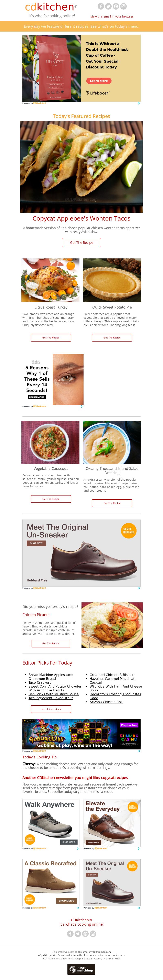Click the Facebook icon in the header
The width and height of the screenshot is (163, 980).
tap(100, 6)
